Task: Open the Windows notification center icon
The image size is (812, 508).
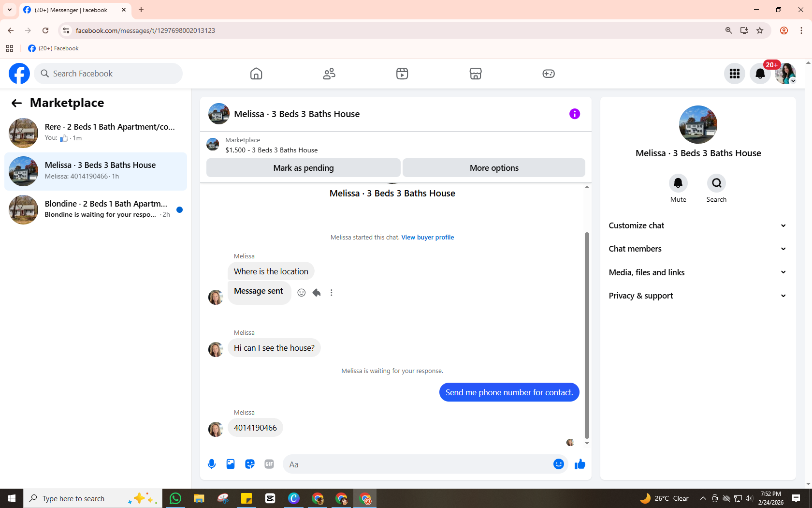Action: tap(796, 498)
